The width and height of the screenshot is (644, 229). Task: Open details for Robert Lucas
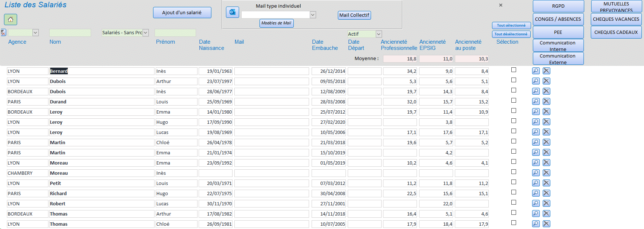click(536, 204)
